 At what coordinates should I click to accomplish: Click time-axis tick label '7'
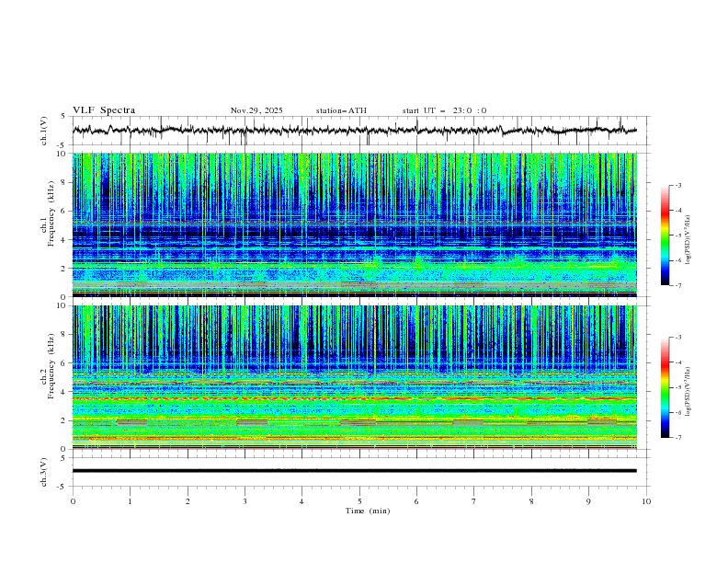point(474,501)
